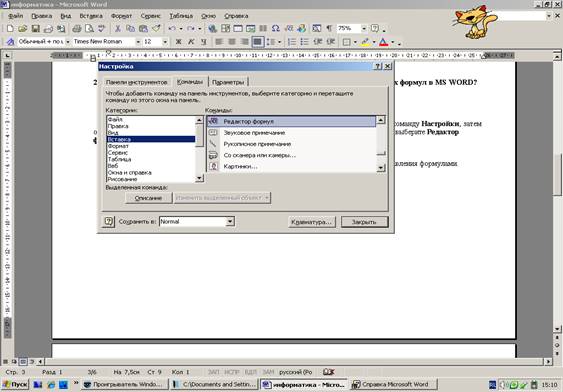This screenshot has height=392, width=563.
Task: Toggle the italic formatting button
Action: pyautogui.click(x=191, y=42)
